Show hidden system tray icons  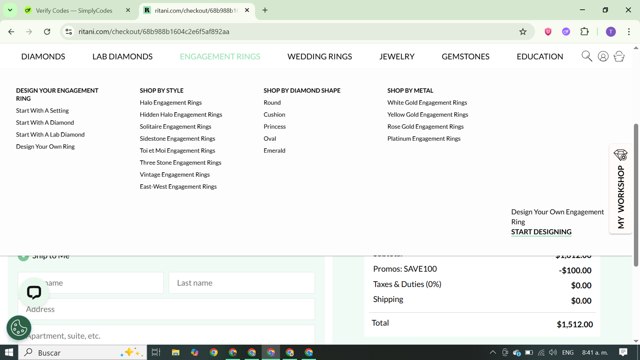click(493, 352)
